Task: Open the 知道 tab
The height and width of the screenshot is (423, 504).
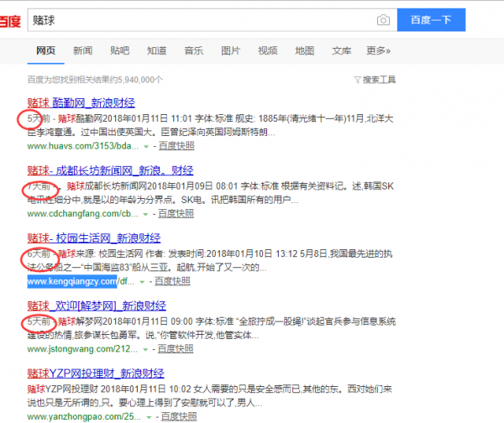Action: point(156,50)
